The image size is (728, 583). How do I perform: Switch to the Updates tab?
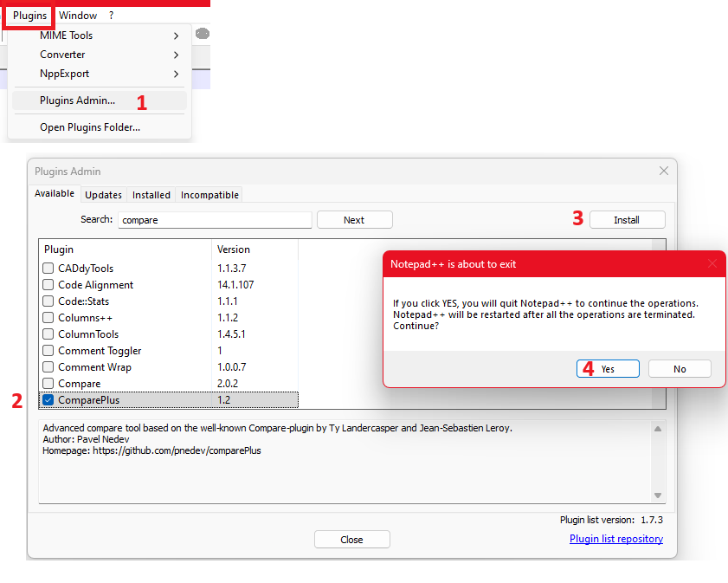tap(104, 195)
